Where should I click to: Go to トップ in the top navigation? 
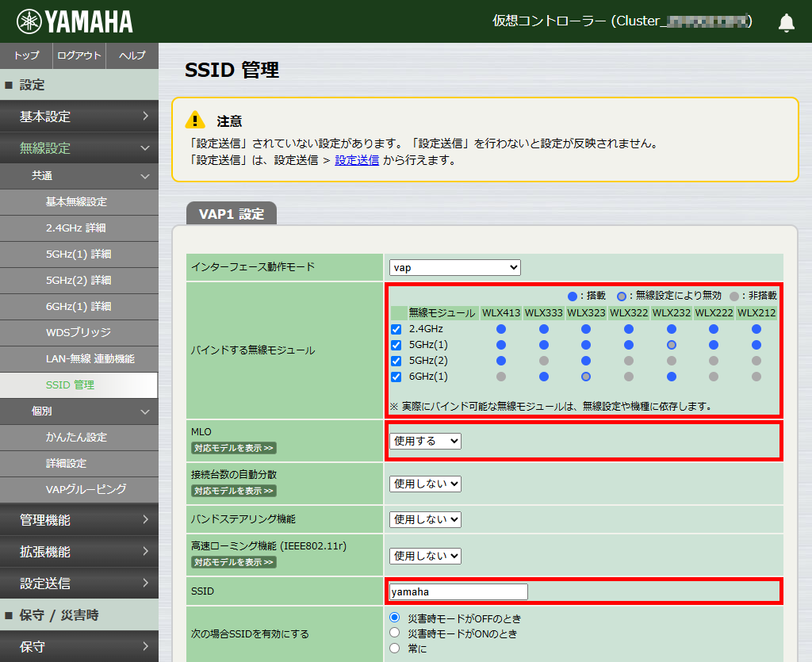[x=26, y=55]
